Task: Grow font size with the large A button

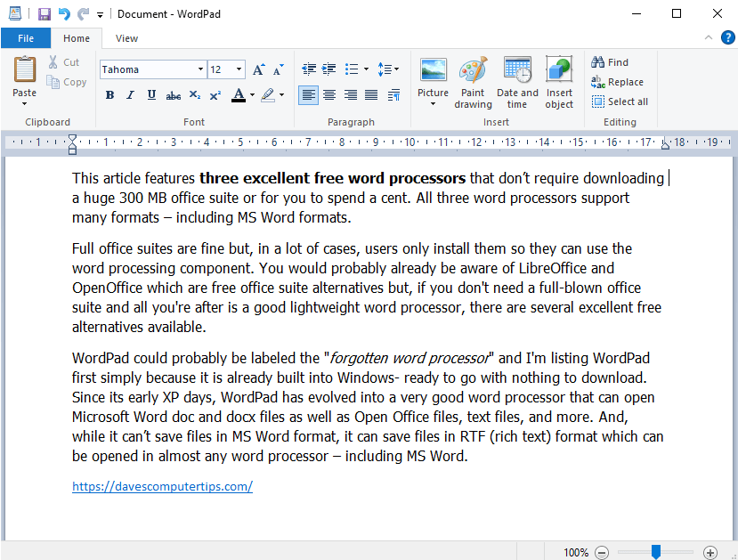Action: click(258, 69)
